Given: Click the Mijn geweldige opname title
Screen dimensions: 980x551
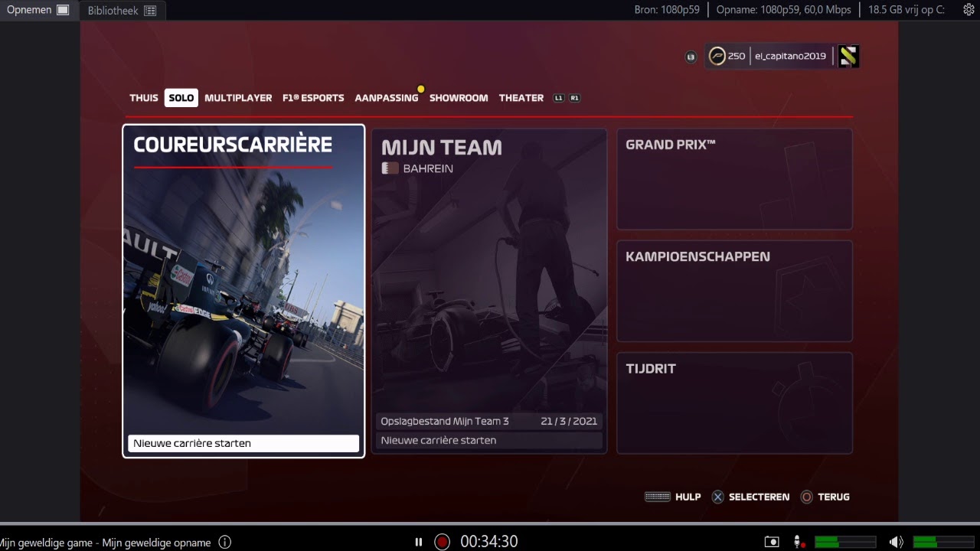Looking at the screenshot, I should click(x=156, y=543).
